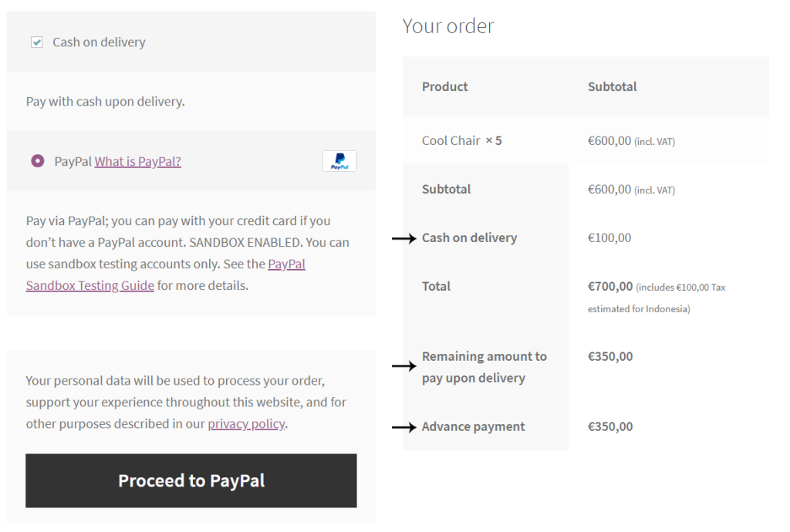790x532 pixels.
Task: Select the 'Your order' heading
Action: pos(447,25)
